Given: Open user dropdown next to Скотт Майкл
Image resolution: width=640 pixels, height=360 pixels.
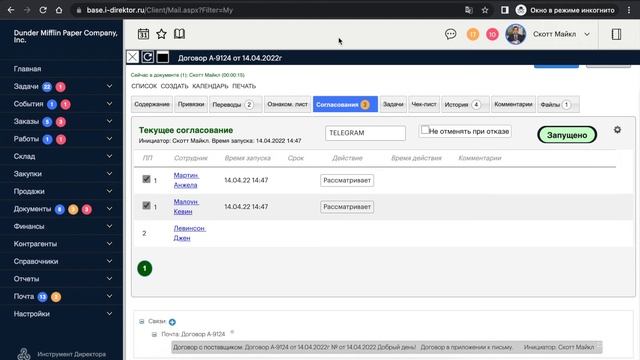Looking at the screenshot, I should [x=587, y=34].
